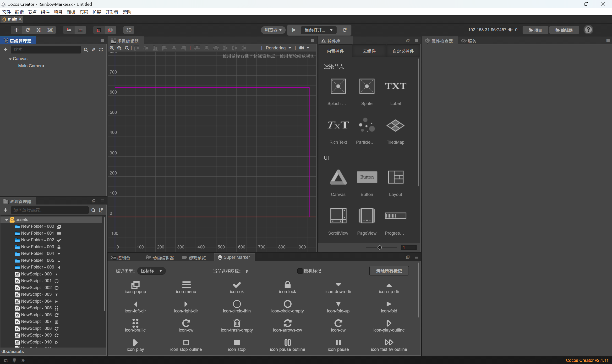The image size is (612, 364).
Task: Open the Rendering mode dropdown
Action: point(278,48)
